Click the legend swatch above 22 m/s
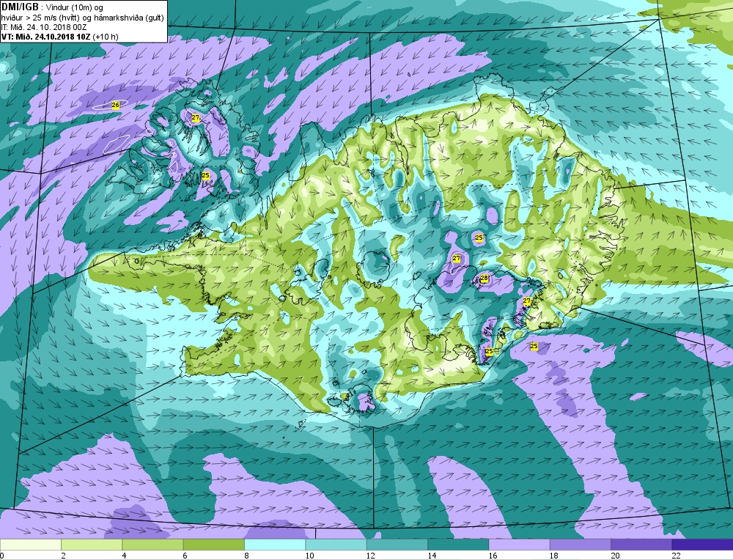 [x=703, y=545]
